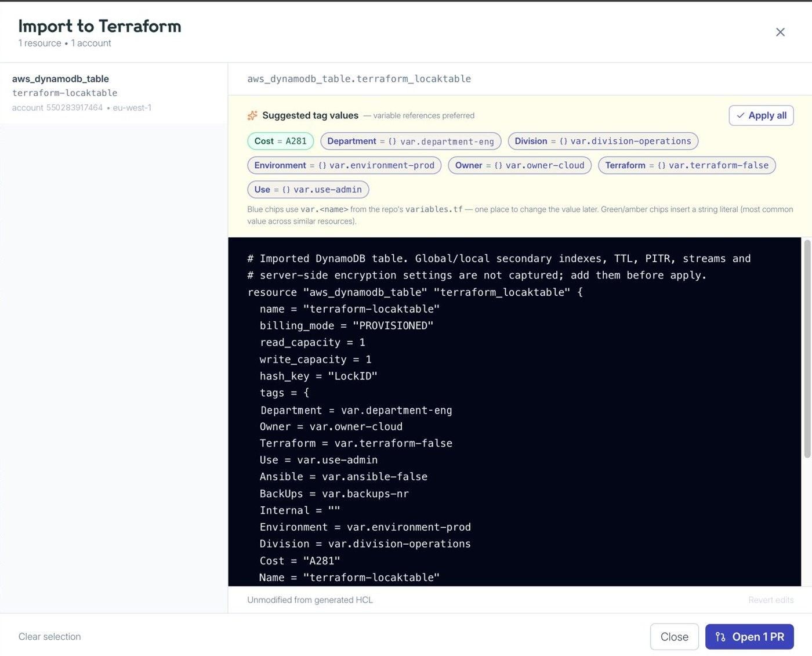Click the Ansible = var.ansible-false line
Viewport: 812px width, 656px height.
[343, 477]
